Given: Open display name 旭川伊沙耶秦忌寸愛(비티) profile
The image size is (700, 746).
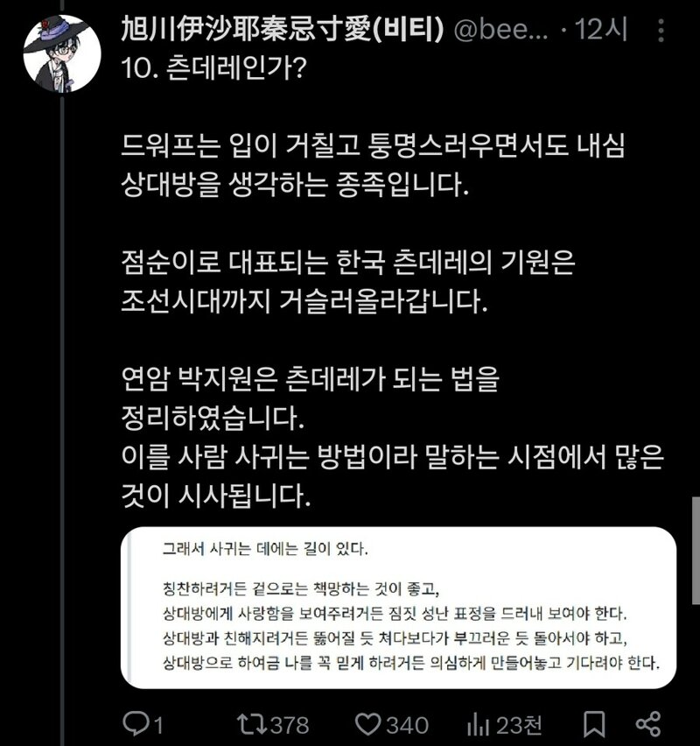Looking at the screenshot, I should click(283, 29).
